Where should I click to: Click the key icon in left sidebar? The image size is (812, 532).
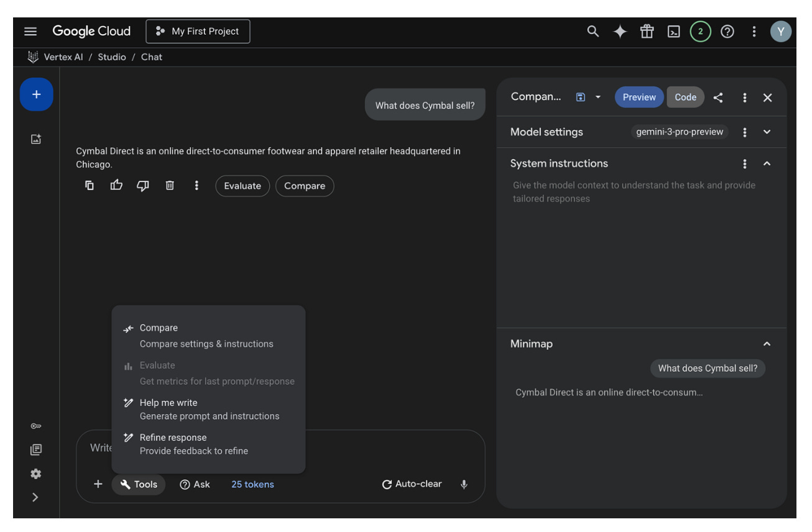pos(36,426)
